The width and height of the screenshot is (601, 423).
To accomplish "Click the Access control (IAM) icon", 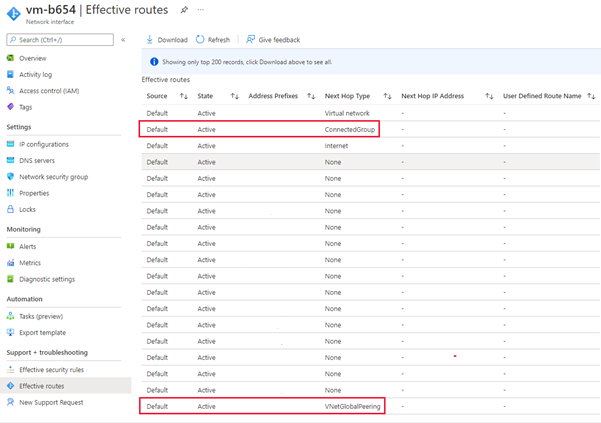I will (10, 90).
